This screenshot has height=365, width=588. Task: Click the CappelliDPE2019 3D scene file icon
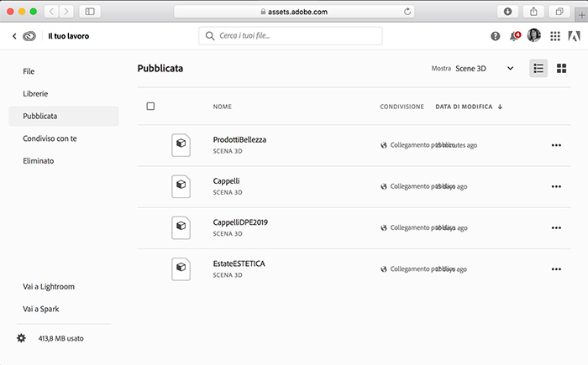181,227
